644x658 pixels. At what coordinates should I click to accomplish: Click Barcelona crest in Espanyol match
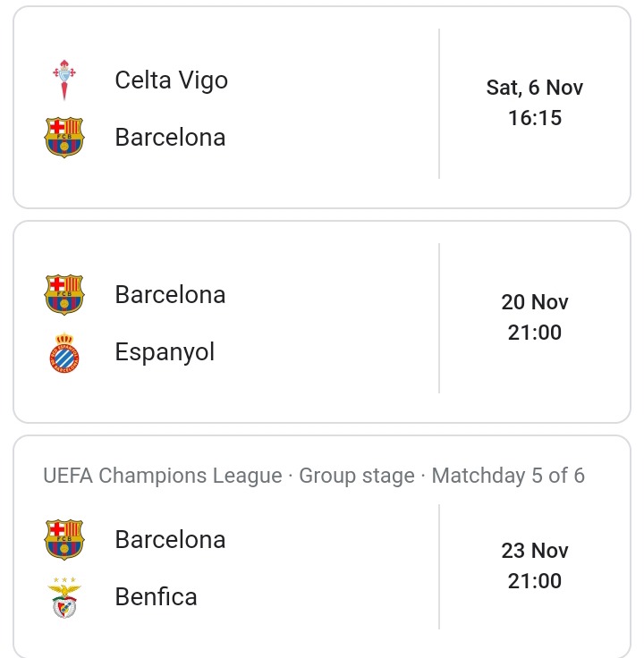click(x=64, y=295)
